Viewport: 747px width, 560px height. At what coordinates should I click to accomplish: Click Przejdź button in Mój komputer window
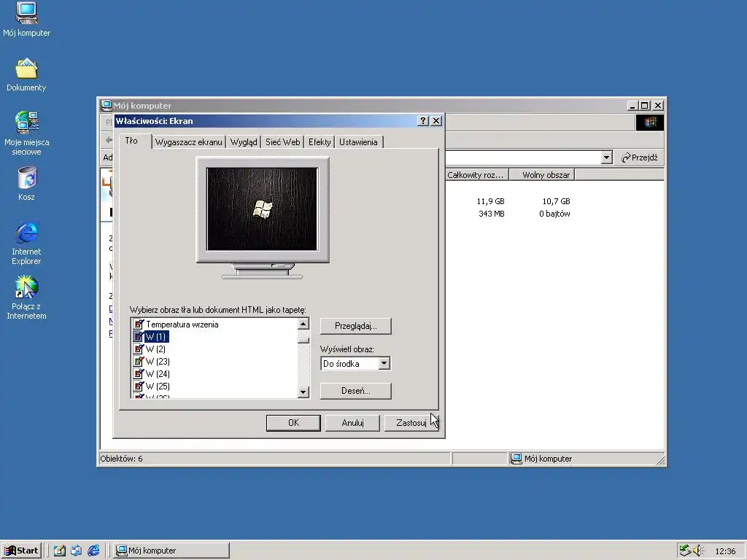639,157
